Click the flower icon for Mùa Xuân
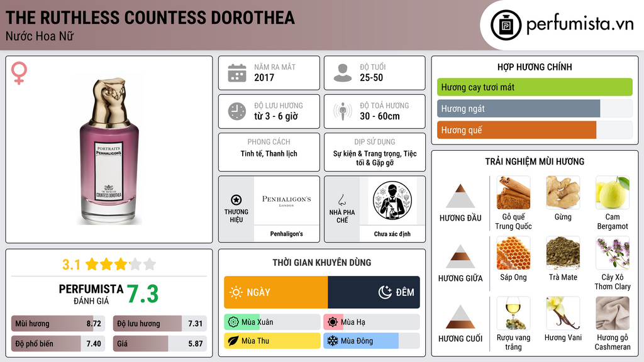Viewport: 644px width, 362px height. click(x=233, y=322)
